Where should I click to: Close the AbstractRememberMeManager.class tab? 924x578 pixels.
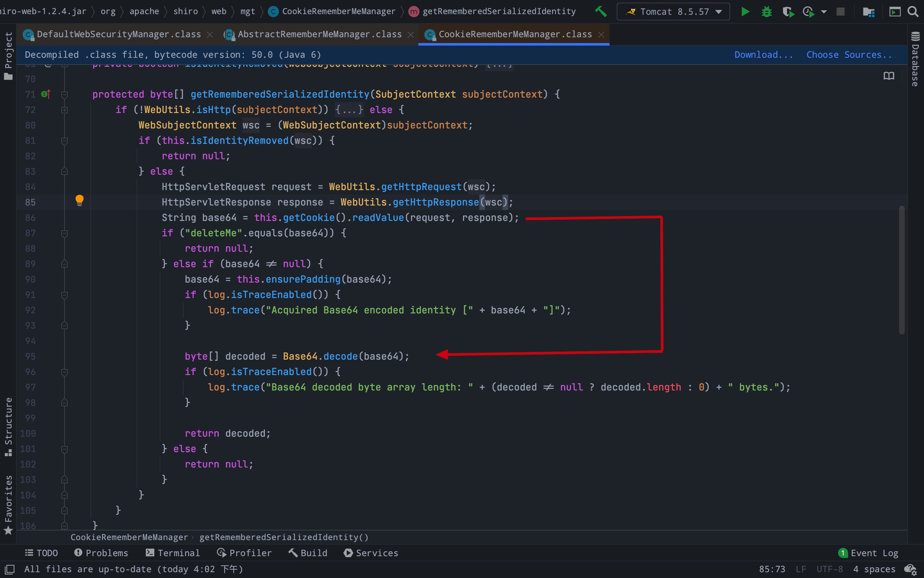pyautogui.click(x=410, y=35)
